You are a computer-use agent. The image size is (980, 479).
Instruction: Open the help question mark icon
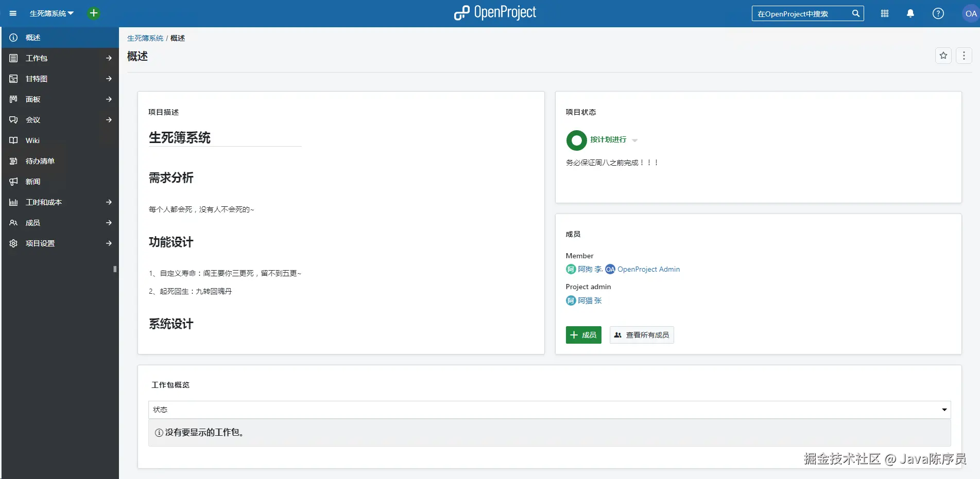938,14
